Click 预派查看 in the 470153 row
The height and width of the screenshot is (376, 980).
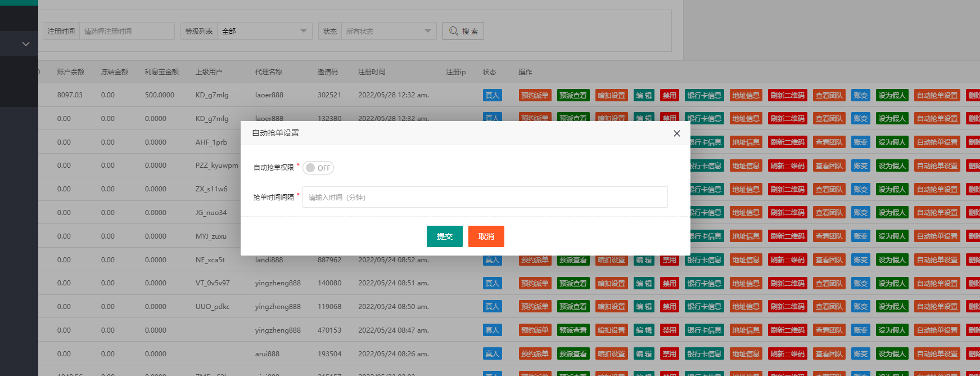573,330
